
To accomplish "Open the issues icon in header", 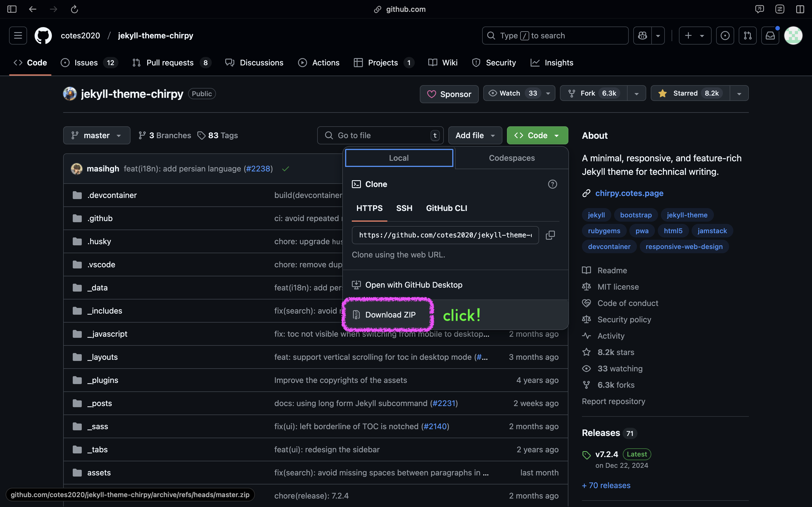I will pyautogui.click(x=725, y=36).
